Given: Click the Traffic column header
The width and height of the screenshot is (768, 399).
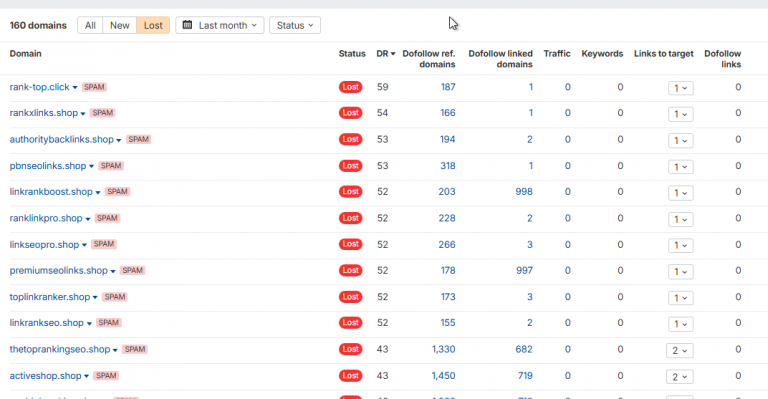Looking at the screenshot, I should (557, 54).
